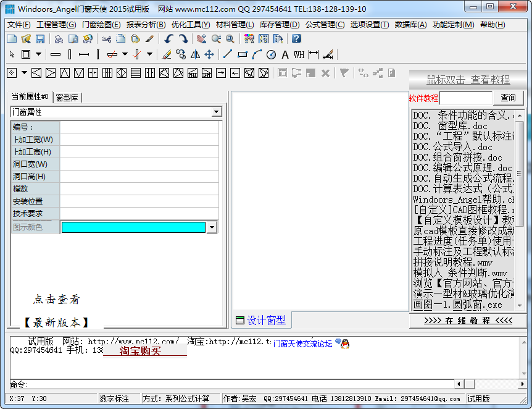Create a new file with the blank page icon

click(12, 39)
